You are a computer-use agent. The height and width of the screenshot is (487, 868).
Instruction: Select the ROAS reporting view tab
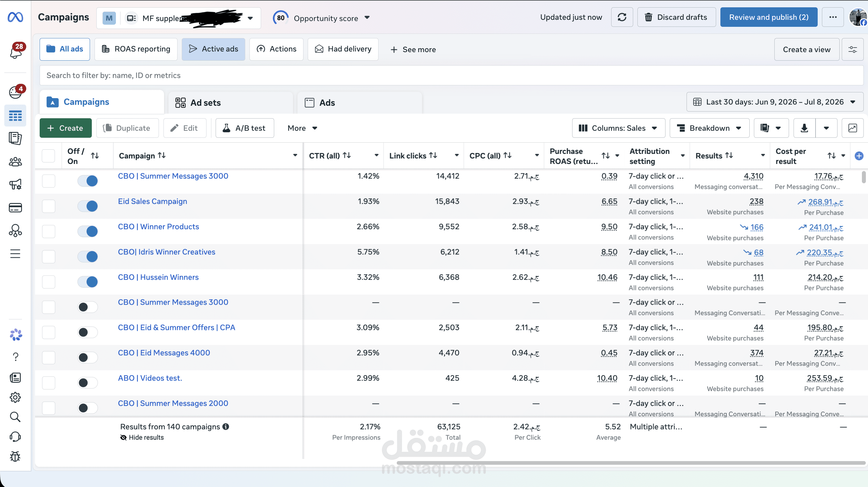[x=136, y=49]
